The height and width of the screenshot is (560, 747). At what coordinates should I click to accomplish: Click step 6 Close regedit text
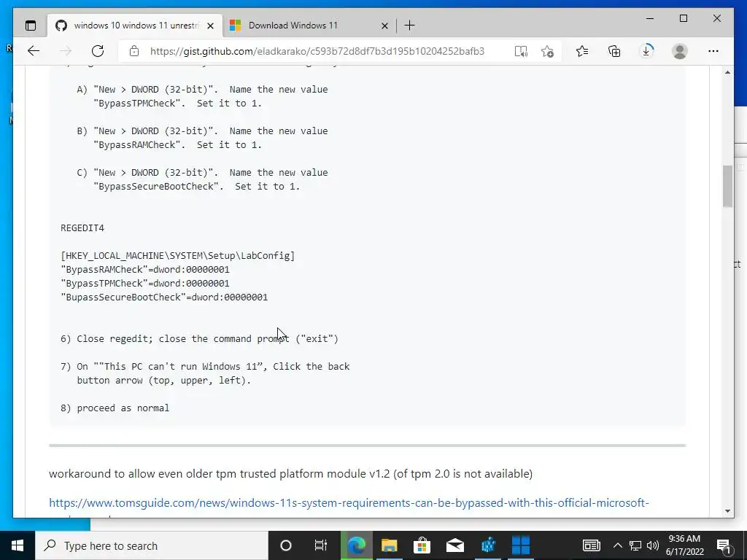(x=200, y=339)
